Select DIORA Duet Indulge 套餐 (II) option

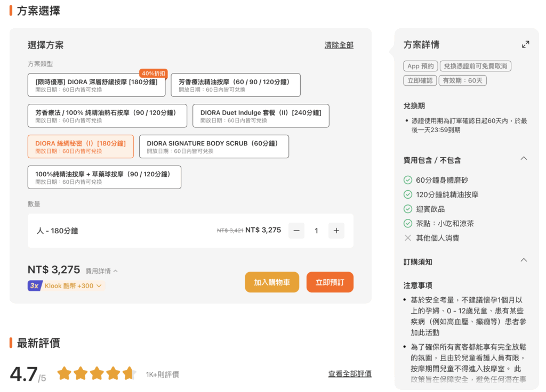(261, 116)
